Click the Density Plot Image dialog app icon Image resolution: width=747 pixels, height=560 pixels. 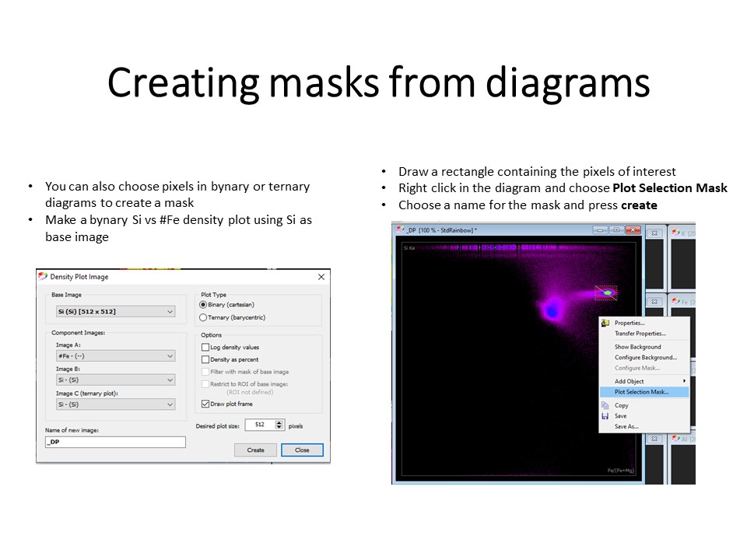(43, 277)
